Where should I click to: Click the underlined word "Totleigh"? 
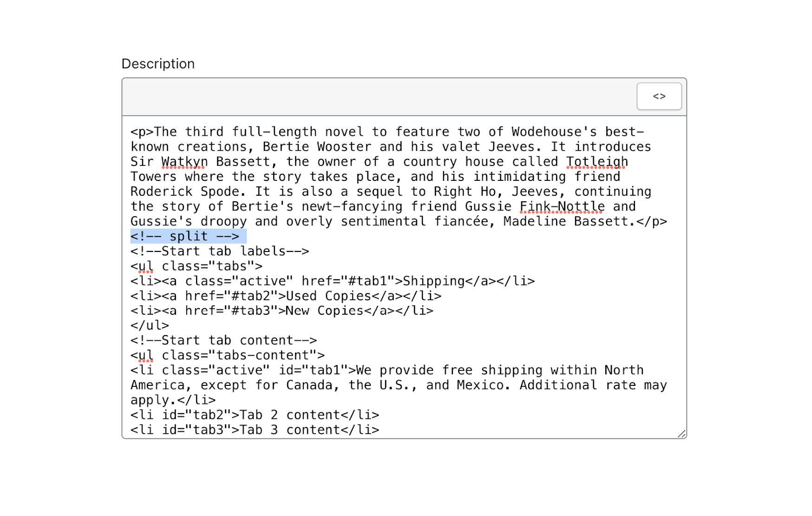[597, 162]
